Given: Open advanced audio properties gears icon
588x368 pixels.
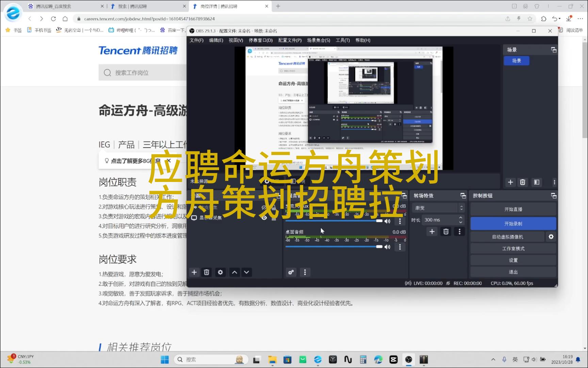Looking at the screenshot, I should [291, 272].
